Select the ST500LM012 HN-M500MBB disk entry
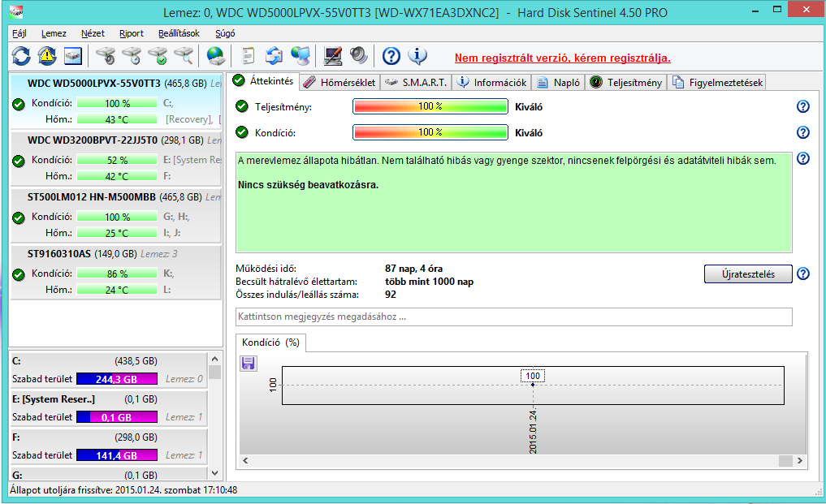Screen dimensions: 826x504 pos(116,215)
